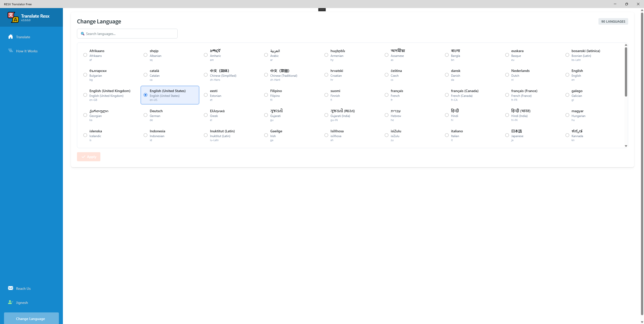Click the checkmark icon on Apply button
The height and width of the screenshot is (324, 644).
coord(84,156)
